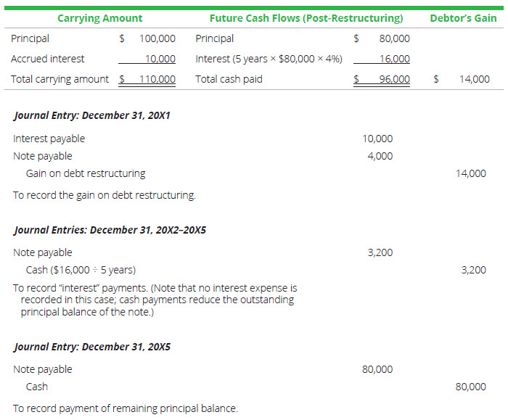508x420 pixels.
Task: Click the 3,200 debit amount for Note payable
Action: [x=380, y=252]
